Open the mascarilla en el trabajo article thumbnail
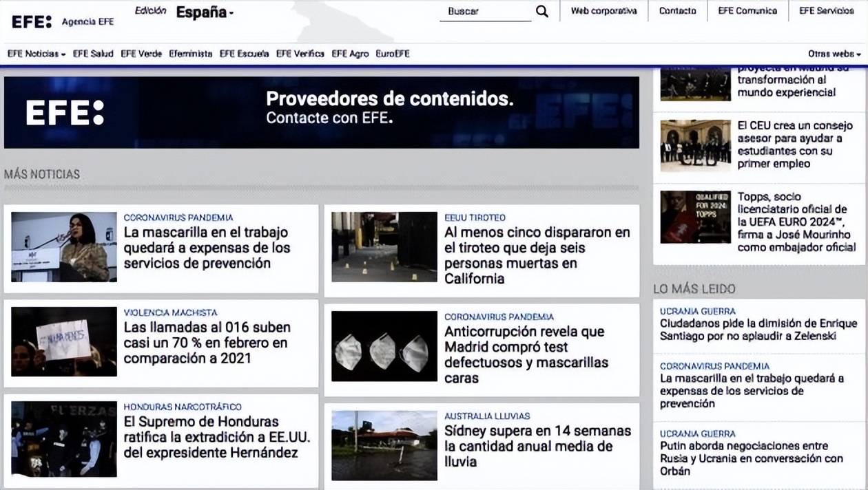Image resolution: width=868 pixels, height=490 pixels. click(64, 247)
